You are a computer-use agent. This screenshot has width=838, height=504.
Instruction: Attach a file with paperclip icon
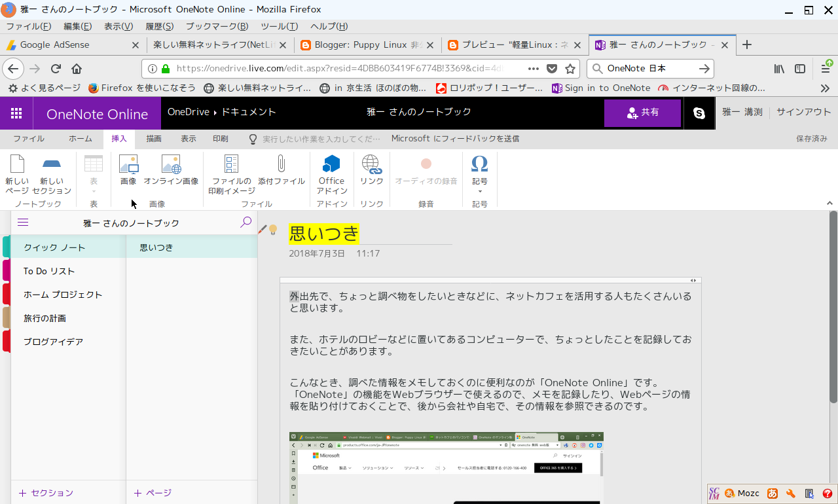pos(282,171)
